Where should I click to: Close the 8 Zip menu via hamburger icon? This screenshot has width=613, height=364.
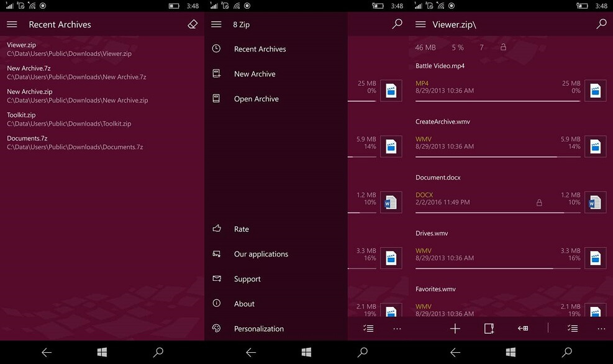coord(216,24)
